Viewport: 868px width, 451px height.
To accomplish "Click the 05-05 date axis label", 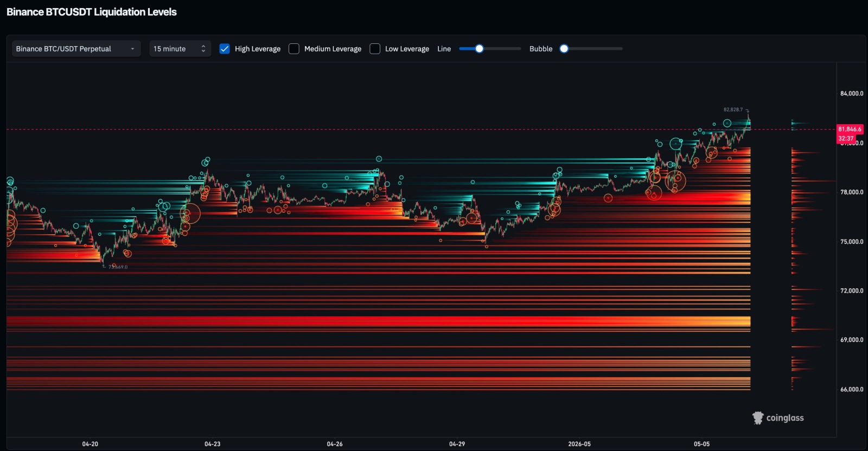I will (701, 444).
